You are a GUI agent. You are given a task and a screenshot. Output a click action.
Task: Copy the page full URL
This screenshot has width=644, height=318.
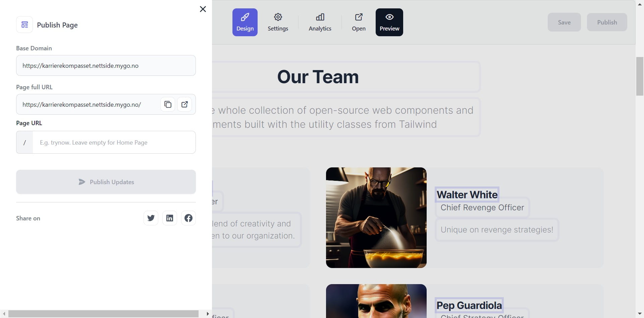pyautogui.click(x=168, y=104)
